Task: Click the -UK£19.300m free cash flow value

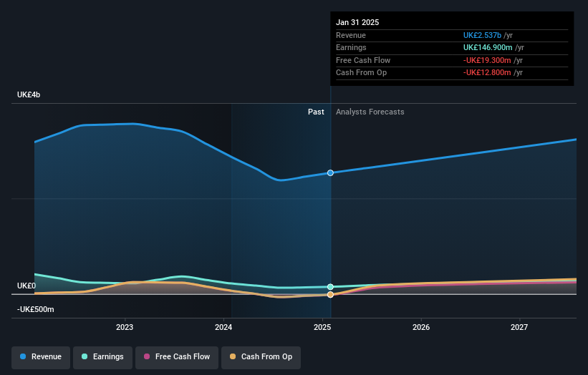Action: click(x=487, y=60)
